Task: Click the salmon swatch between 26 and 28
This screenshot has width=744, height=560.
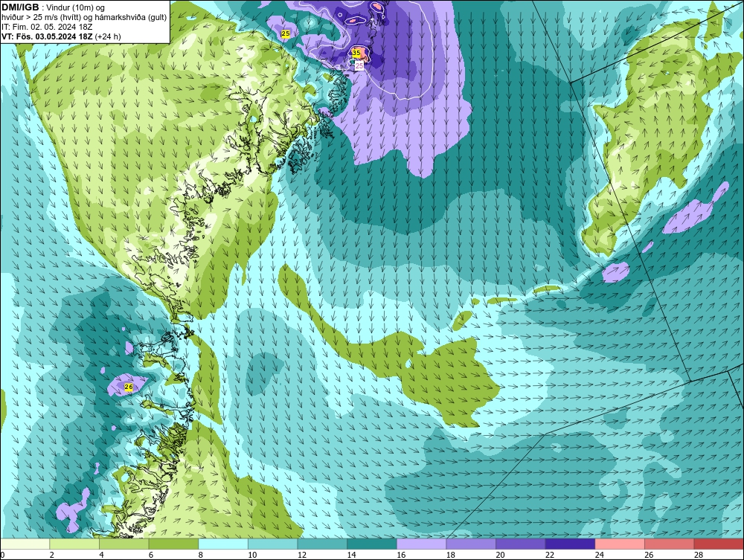Action: 670,544
